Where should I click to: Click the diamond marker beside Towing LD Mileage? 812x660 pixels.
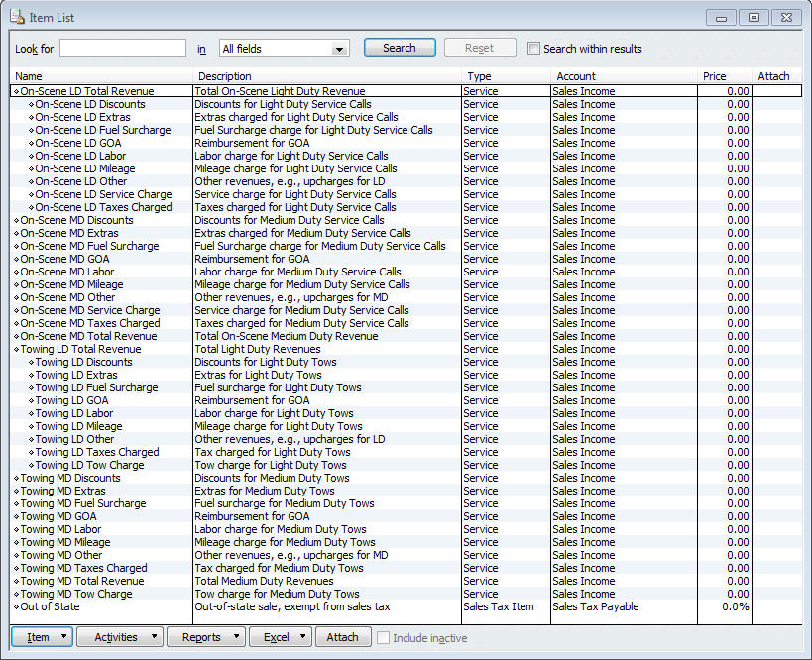[31, 427]
